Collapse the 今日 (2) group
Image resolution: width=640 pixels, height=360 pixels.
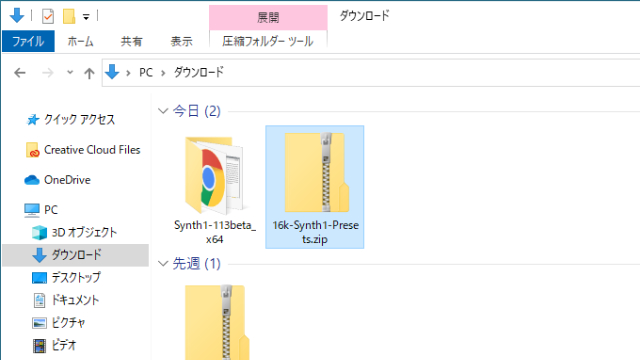point(163,111)
